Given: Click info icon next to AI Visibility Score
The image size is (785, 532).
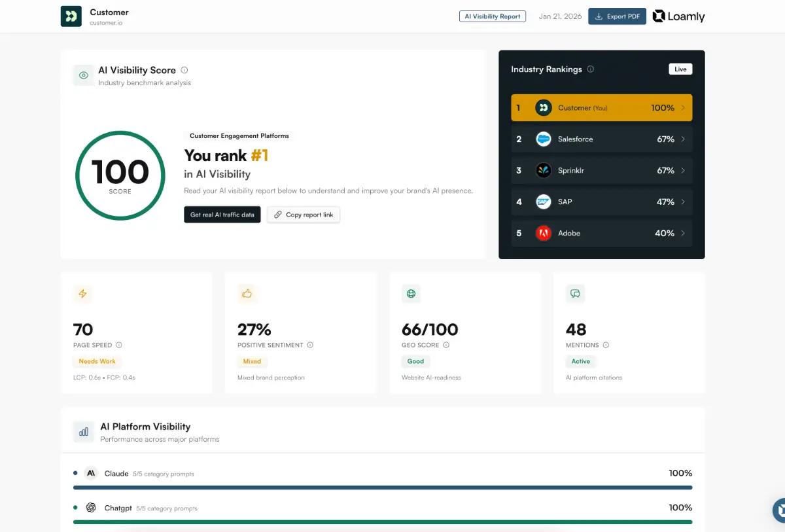Looking at the screenshot, I should point(184,70).
